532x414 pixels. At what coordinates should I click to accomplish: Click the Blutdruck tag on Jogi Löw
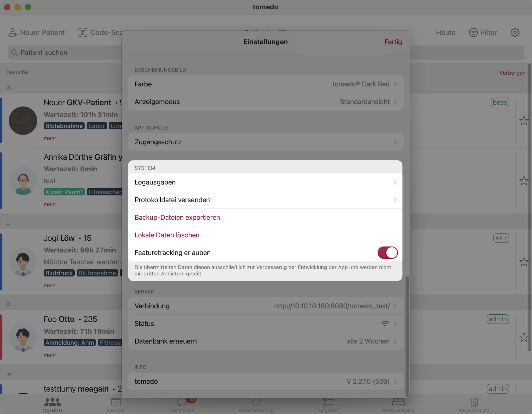[x=59, y=273]
